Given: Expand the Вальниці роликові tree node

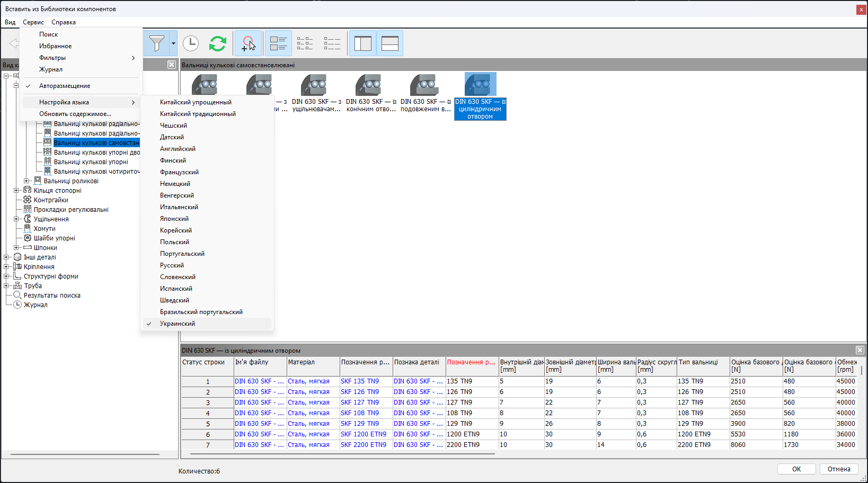Looking at the screenshot, I should pos(26,181).
